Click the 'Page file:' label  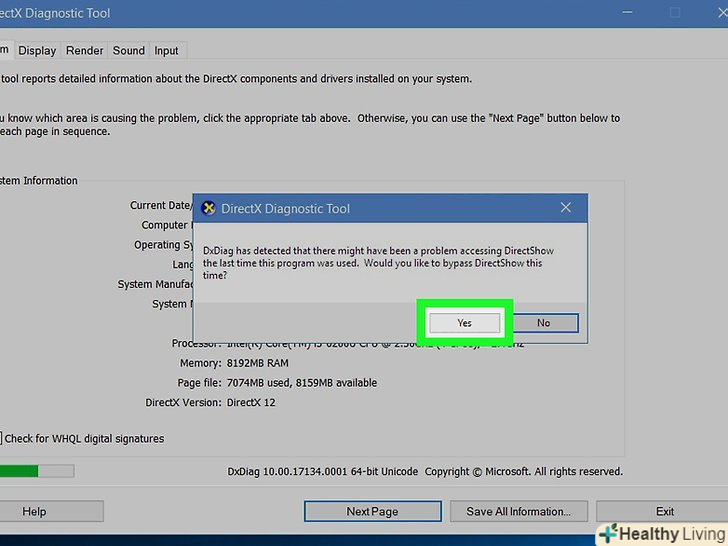tap(199, 383)
